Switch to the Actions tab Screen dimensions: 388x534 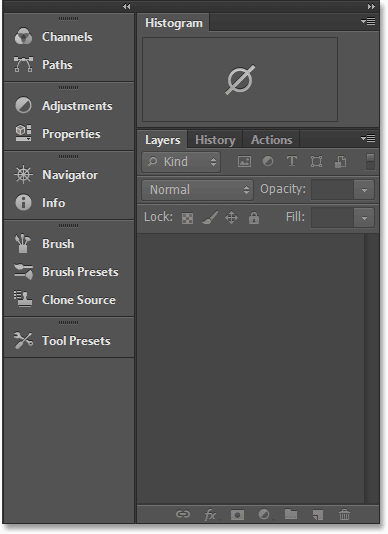(271, 140)
